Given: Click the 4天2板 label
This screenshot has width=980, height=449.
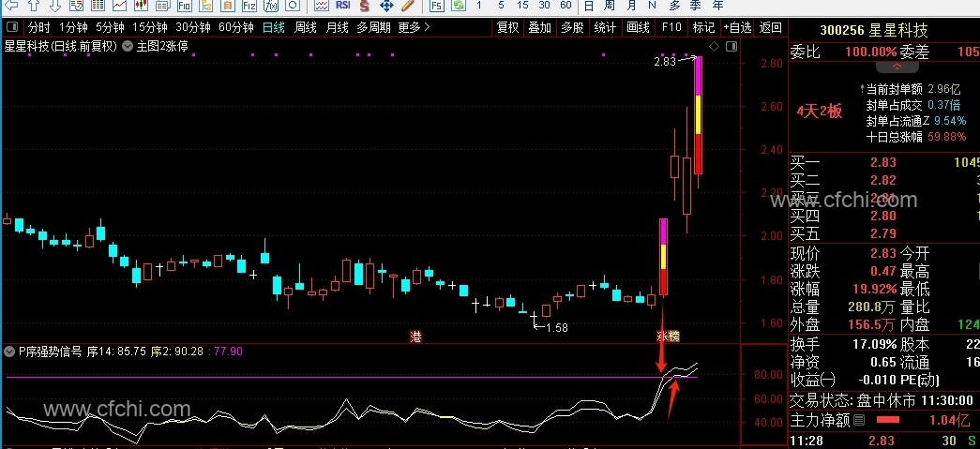Looking at the screenshot, I should [x=820, y=112].
